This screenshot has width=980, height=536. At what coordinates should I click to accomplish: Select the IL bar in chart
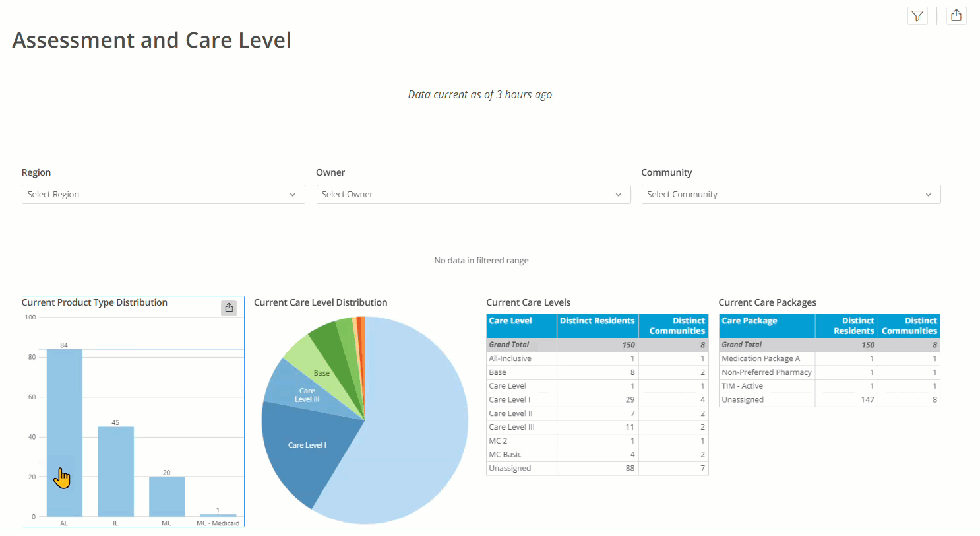coord(115,471)
